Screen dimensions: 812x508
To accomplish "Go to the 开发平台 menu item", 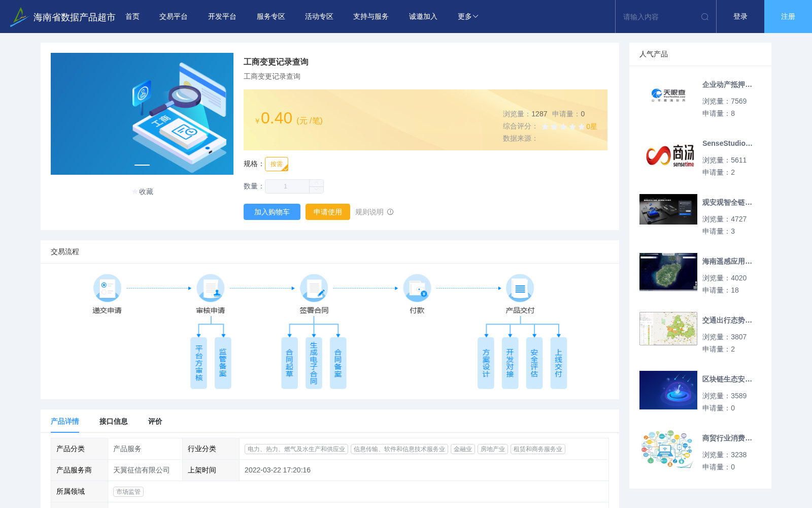I will [x=222, y=17].
